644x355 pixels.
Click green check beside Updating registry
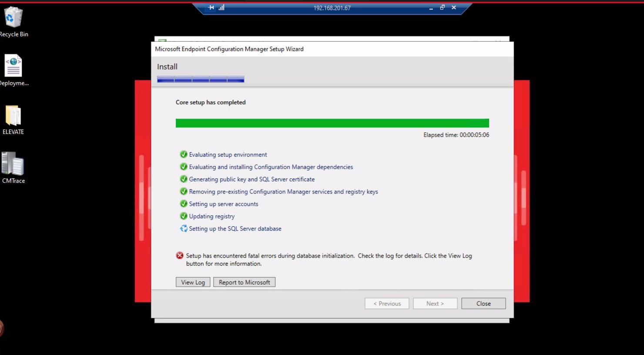[x=184, y=216]
